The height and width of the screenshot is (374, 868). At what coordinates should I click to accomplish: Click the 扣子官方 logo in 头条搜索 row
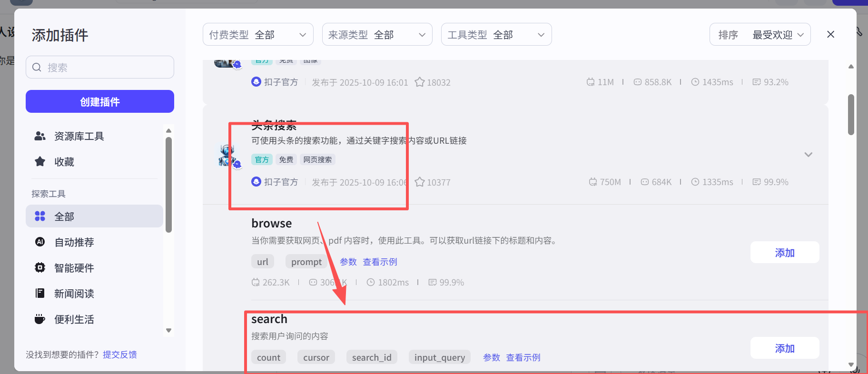point(256,181)
